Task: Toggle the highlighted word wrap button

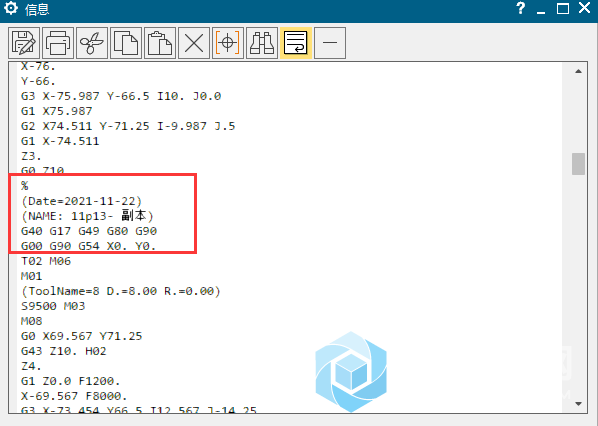Action: [296, 43]
